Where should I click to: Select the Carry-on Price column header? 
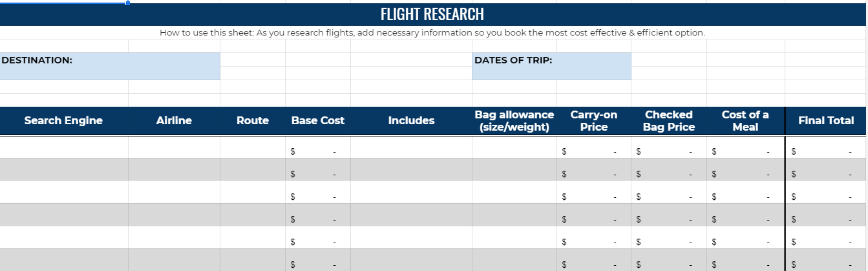click(x=593, y=121)
